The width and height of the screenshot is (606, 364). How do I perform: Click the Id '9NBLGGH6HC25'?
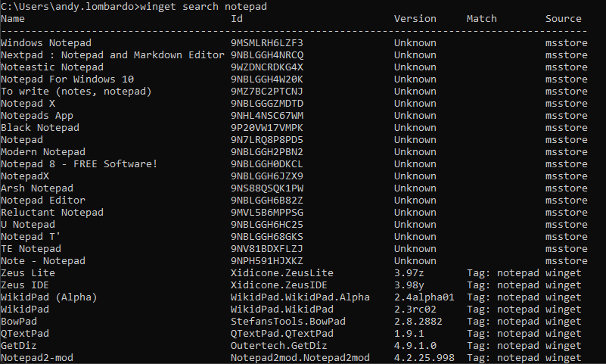pos(266,225)
